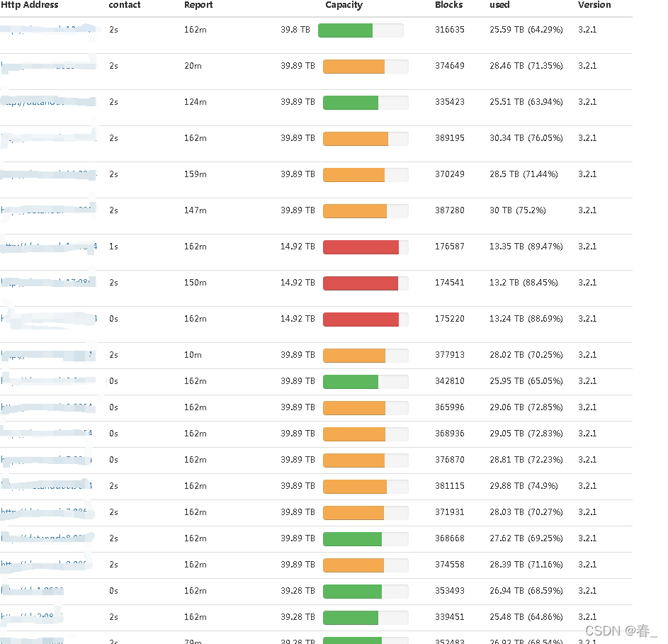Select used value 29.06 TB (72.85%)

click(x=526, y=408)
